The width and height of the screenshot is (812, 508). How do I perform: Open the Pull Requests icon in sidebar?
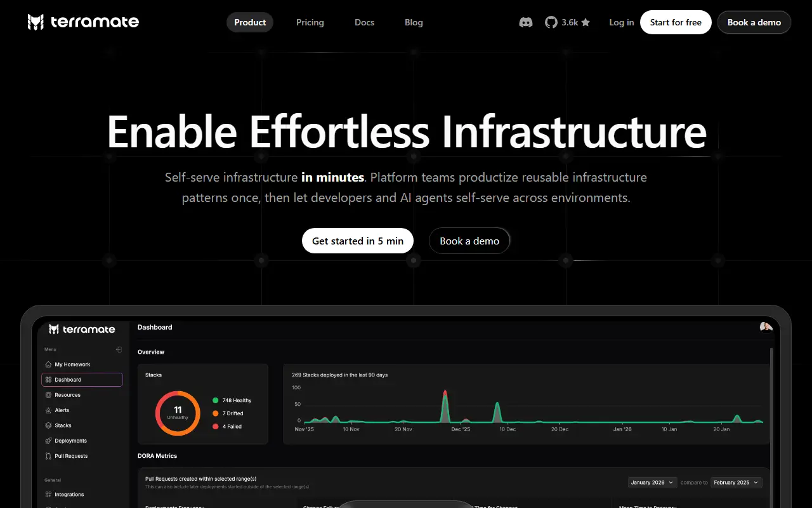click(x=48, y=456)
